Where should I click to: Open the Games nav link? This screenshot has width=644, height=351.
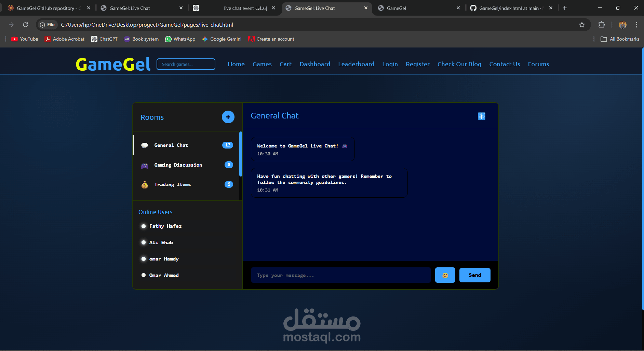262,64
